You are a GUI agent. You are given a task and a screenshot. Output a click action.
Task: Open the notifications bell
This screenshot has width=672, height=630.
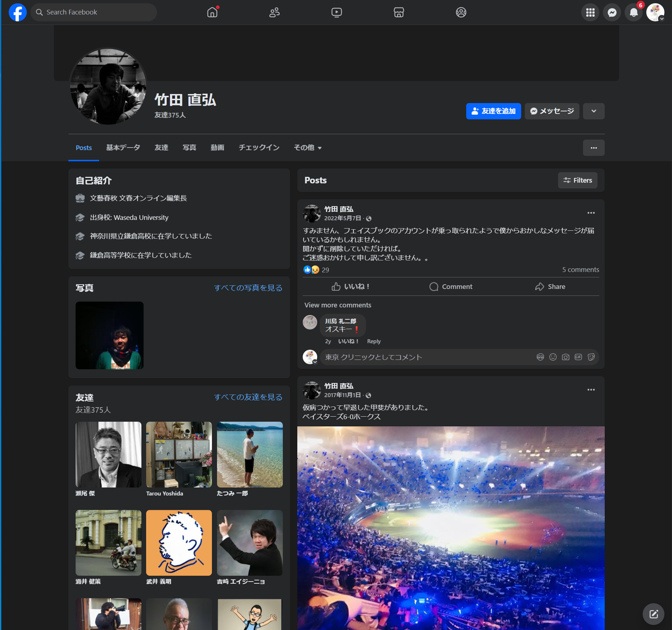[x=634, y=12]
